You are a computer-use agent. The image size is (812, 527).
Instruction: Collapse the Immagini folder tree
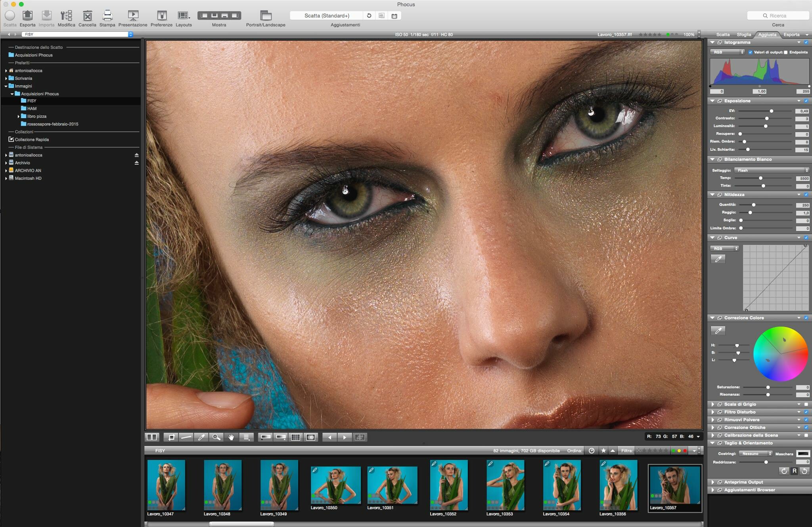point(6,86)
